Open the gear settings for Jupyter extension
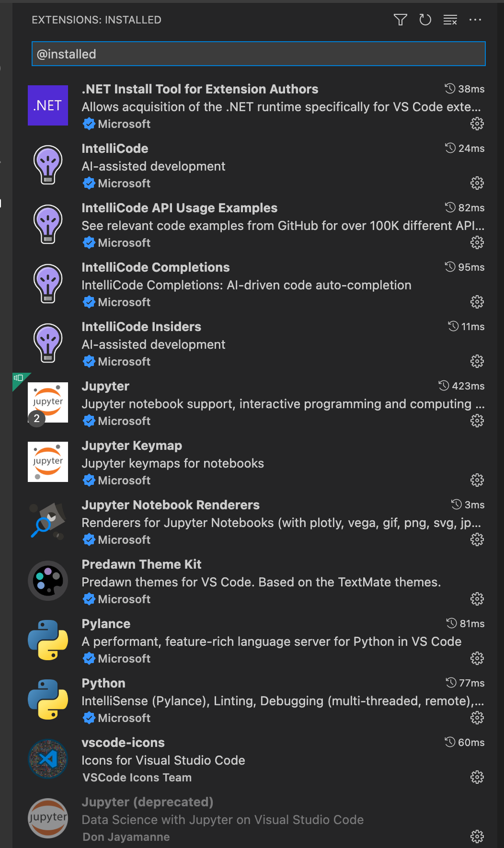The width and height of the screenshot is (504, 848). 477,421
